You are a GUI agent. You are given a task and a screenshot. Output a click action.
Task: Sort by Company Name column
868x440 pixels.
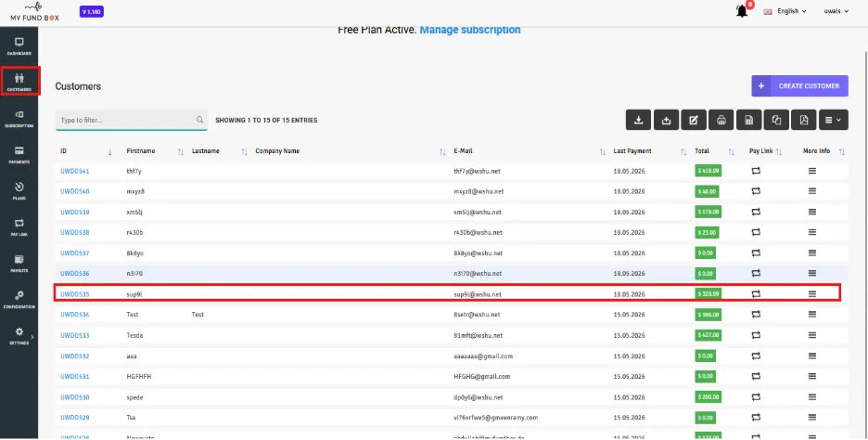pyautogui.click(x=442, y=151)
